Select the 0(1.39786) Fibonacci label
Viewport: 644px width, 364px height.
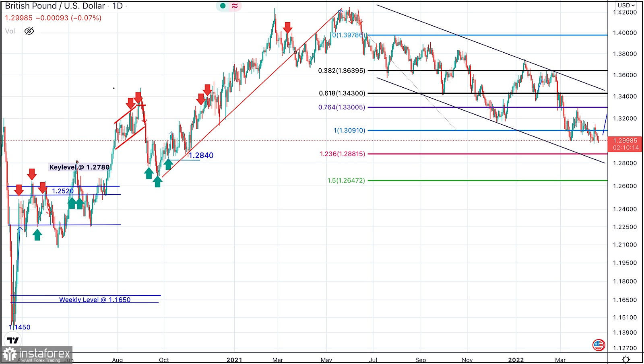(349, 35)
